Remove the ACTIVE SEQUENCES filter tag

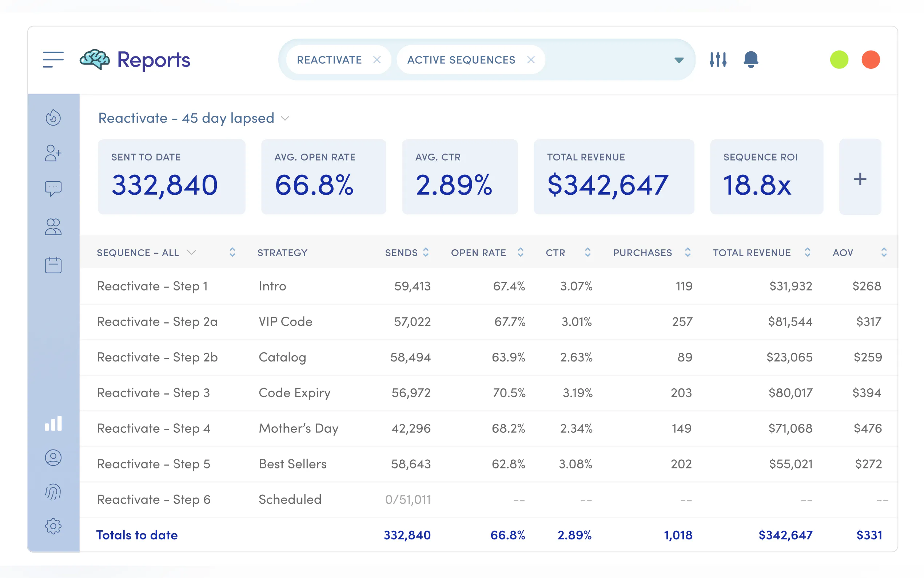[530, 60]
